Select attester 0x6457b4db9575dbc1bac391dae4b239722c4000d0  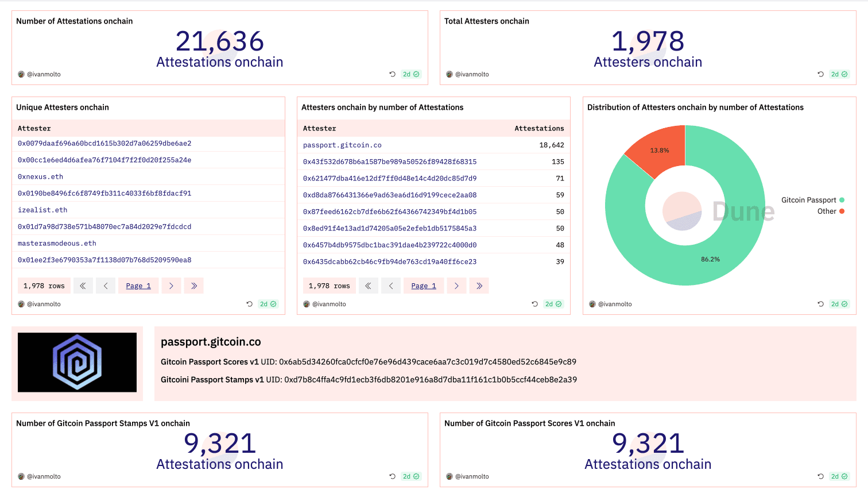[390, 245]
